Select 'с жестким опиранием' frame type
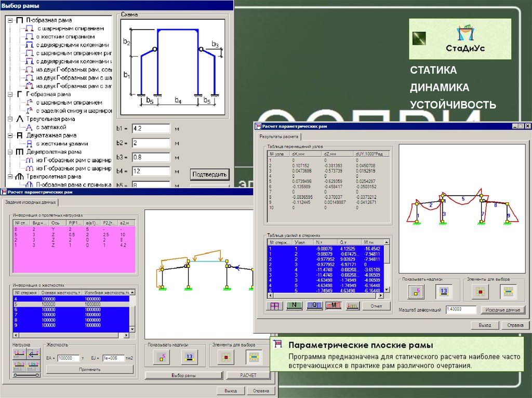 [65, 37]
